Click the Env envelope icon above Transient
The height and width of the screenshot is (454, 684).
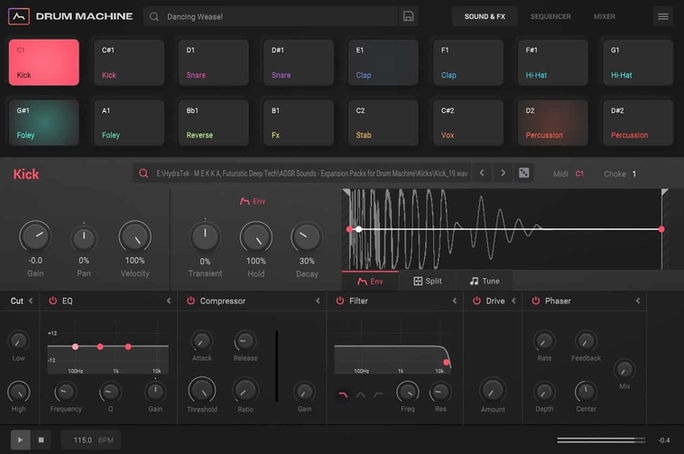(x=245, y=201)
